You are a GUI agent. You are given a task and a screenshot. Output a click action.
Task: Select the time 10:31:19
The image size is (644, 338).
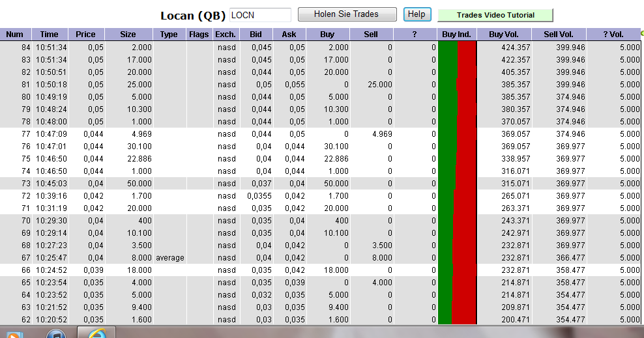click(51, 208)
